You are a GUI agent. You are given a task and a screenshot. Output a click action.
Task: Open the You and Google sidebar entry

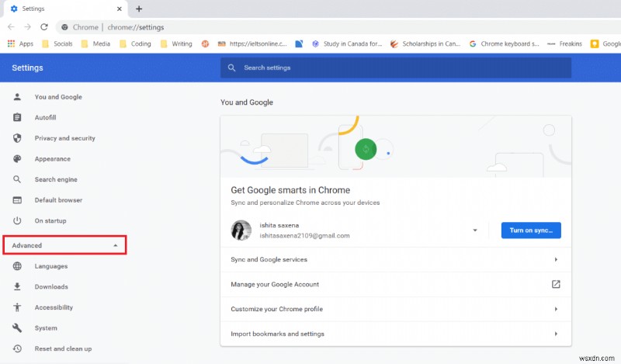tap(58, 97)
